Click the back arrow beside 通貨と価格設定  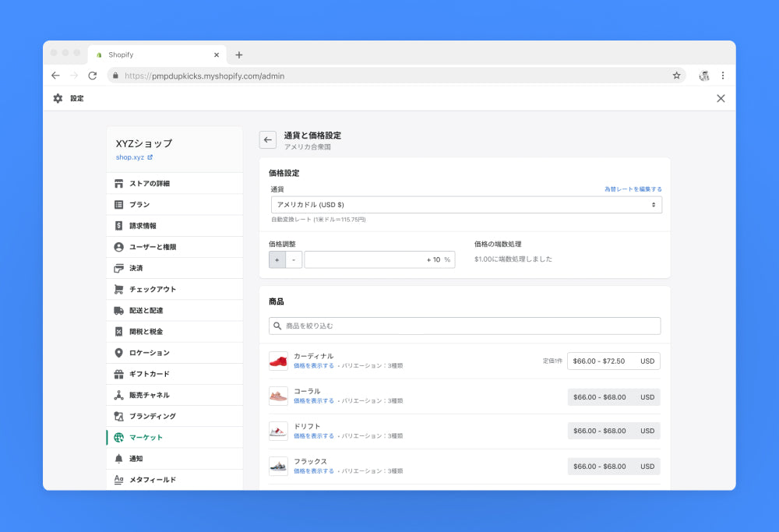coord(268,140)
